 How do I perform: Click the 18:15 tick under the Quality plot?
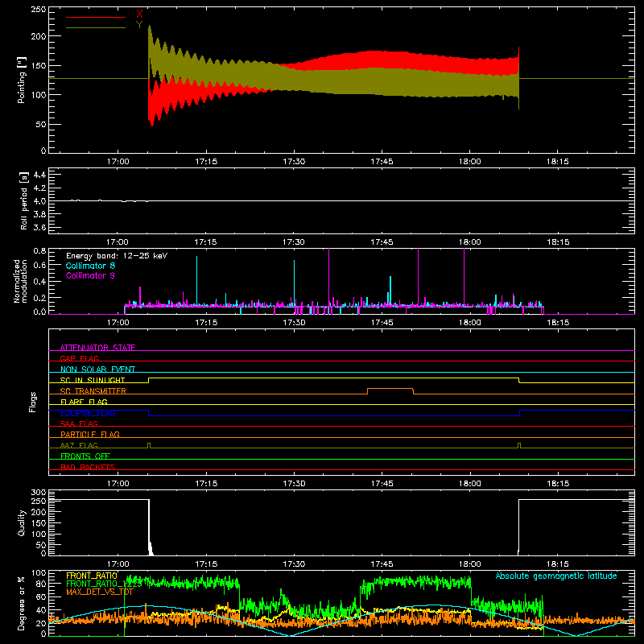[557, 564]
